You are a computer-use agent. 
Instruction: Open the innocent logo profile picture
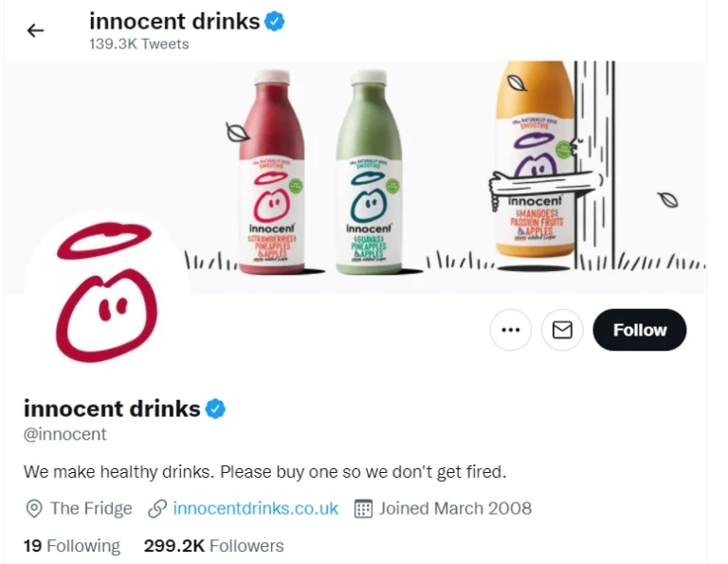[x=106, y=294]
